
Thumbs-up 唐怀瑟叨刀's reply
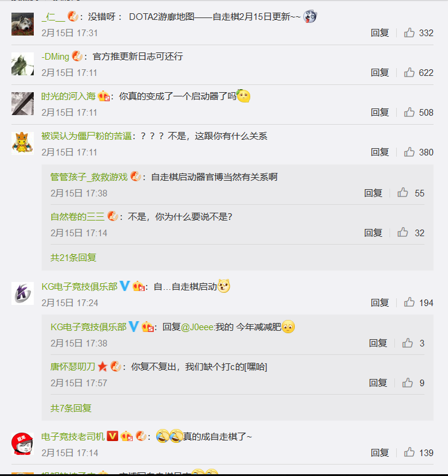[408, 383]
